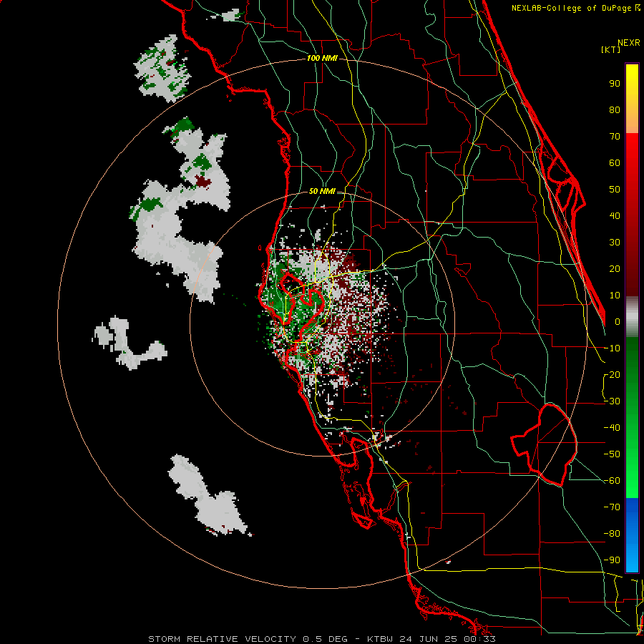Screen dimensions: 644x644
Task: Click the -50 scale value
Action: point(612,454)
